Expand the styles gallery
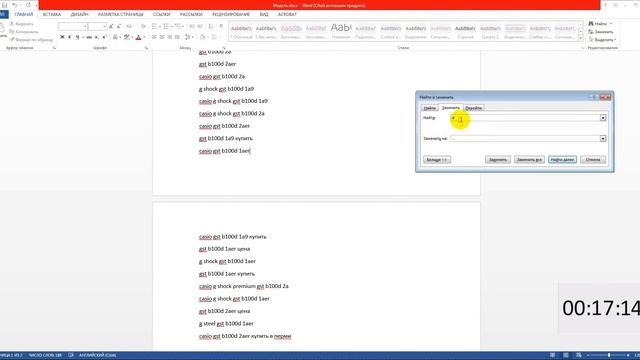The image size is (640, 360). click(581, 39)
